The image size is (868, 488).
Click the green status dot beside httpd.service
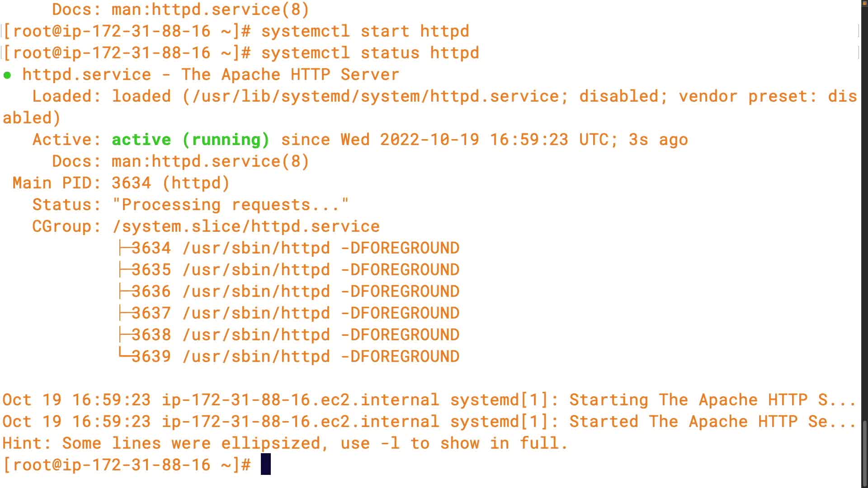(x=7, y=75)
